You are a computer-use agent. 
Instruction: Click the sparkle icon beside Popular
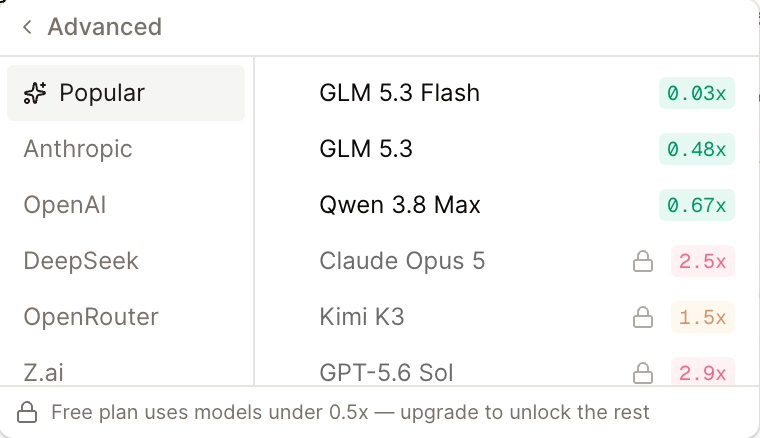(35, 93)
